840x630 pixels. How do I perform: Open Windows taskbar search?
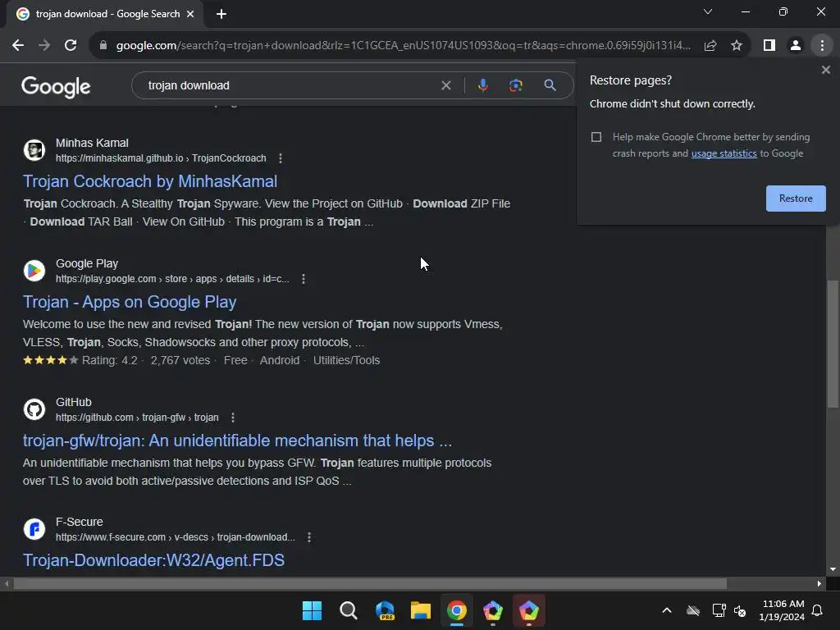point(348,610)
